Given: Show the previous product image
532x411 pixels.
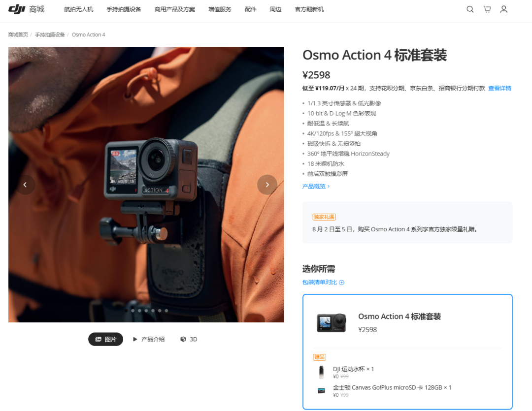Looking at the screenshot, I should [x=25, y=185].
